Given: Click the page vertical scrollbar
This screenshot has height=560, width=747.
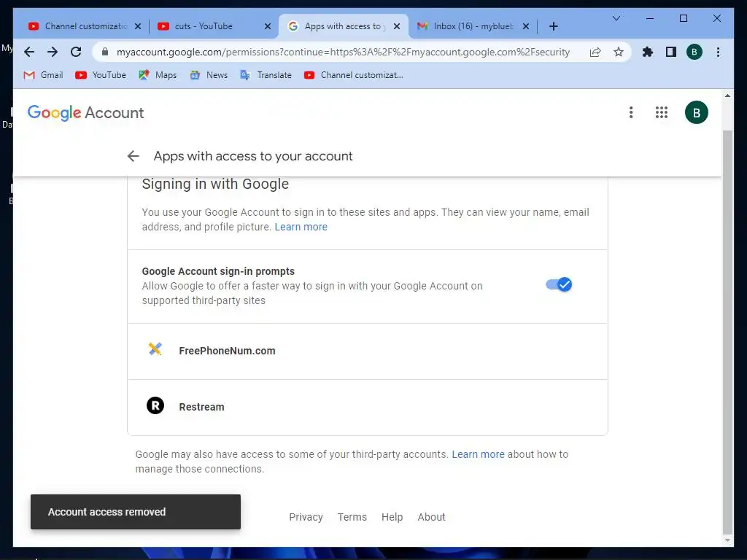Looking at the screenshot, I should click(727, 332).
